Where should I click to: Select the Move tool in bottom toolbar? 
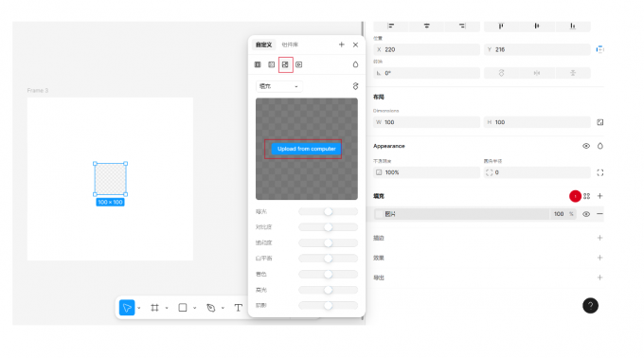point(127,308)
